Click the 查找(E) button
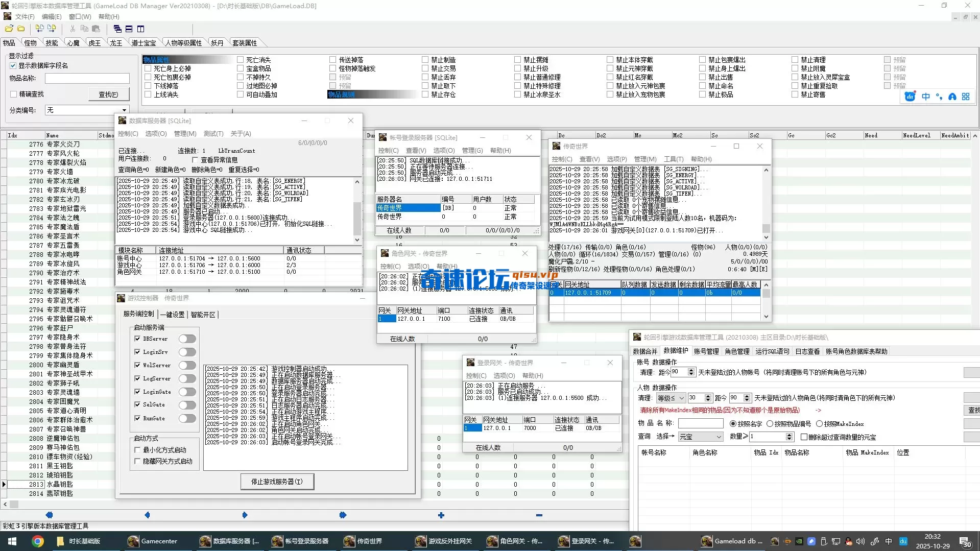This screenshot has height=551, width=980. pos(108,94)
